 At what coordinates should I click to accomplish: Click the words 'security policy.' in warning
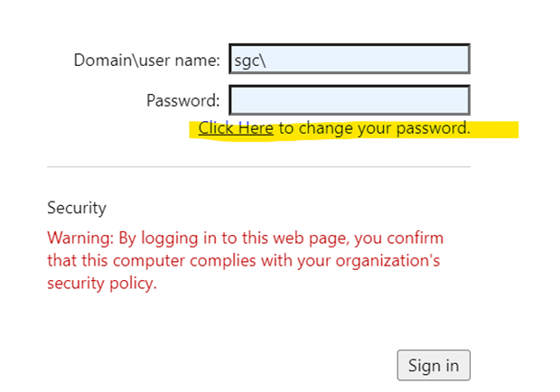pos(102,284)
